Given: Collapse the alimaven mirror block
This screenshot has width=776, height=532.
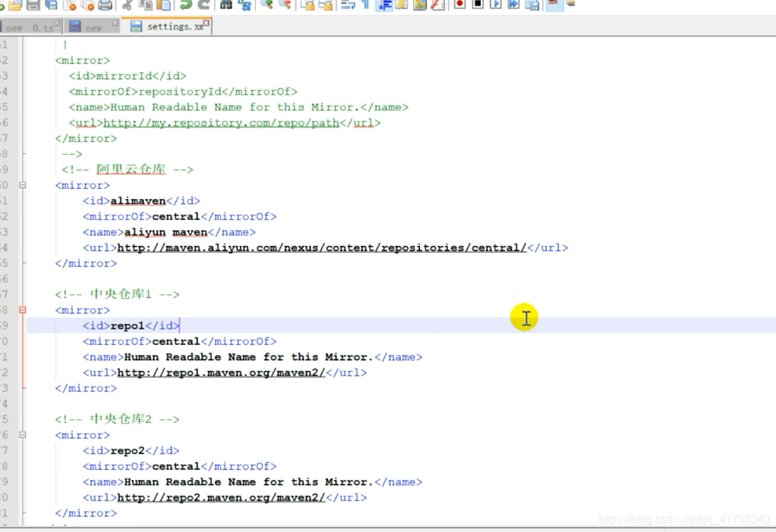Looking at the screenshot, I should pyautogui.click(x=22, y=184).
